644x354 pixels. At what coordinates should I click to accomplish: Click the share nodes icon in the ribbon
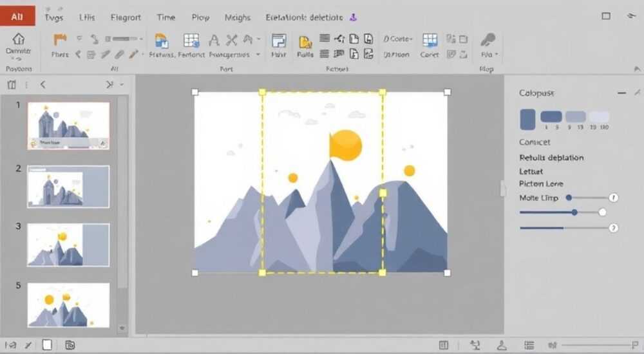point(339,39)
